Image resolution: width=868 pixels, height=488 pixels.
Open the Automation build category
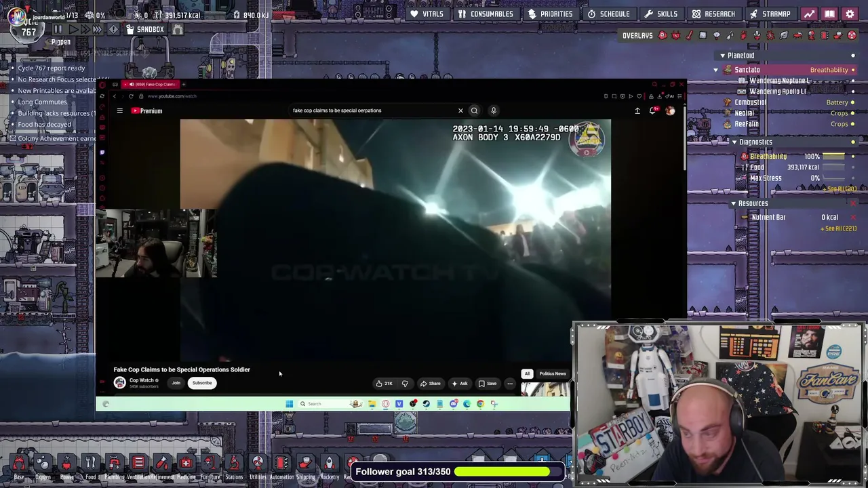point(281,466)
